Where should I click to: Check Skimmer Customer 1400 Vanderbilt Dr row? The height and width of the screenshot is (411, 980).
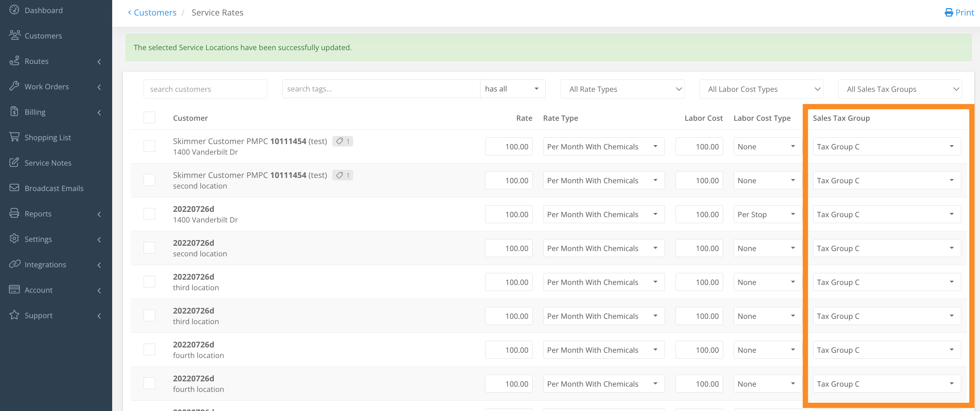coord(149,146)
